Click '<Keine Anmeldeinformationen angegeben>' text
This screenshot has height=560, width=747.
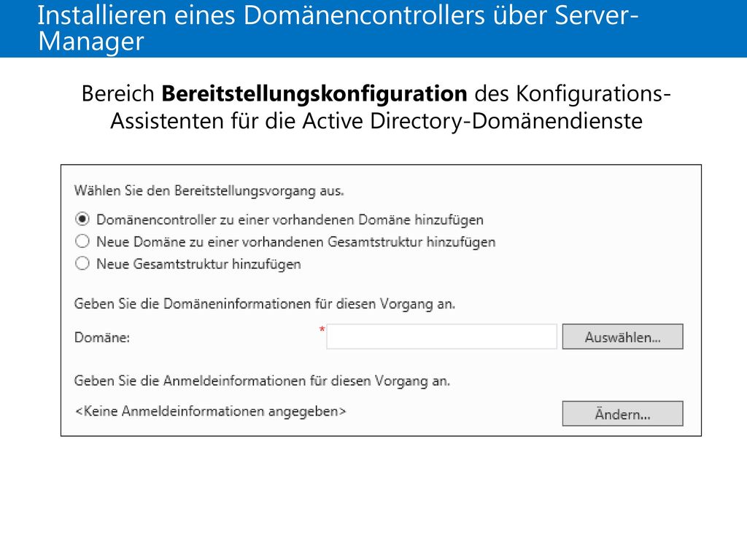point(211,411)
